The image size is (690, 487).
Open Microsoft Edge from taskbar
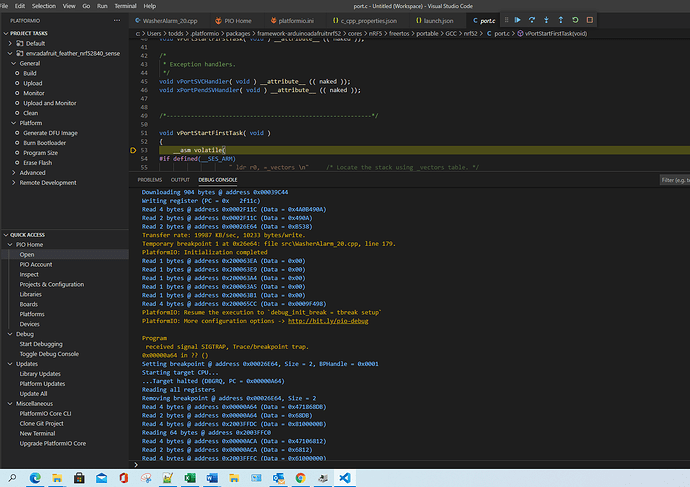tap(35, 478)
